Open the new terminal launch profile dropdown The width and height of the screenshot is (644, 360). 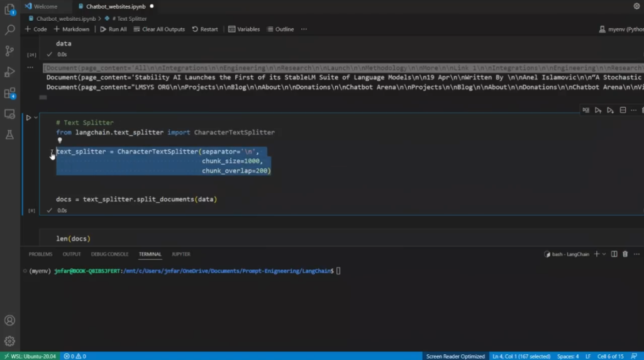tap(604, 254)
